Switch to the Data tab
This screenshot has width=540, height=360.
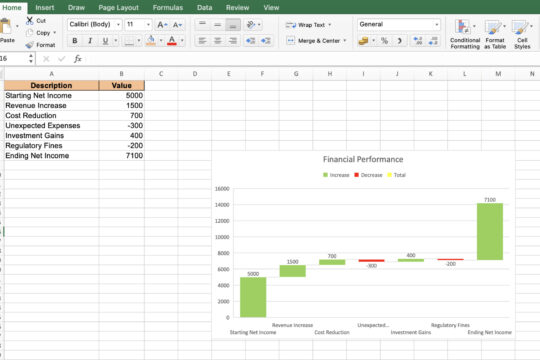(x=205, y=8)
